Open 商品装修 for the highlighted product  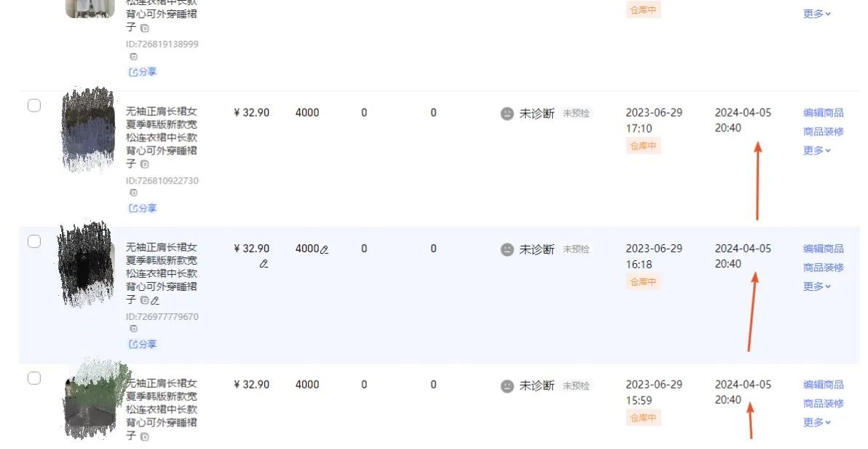[823, 268]
